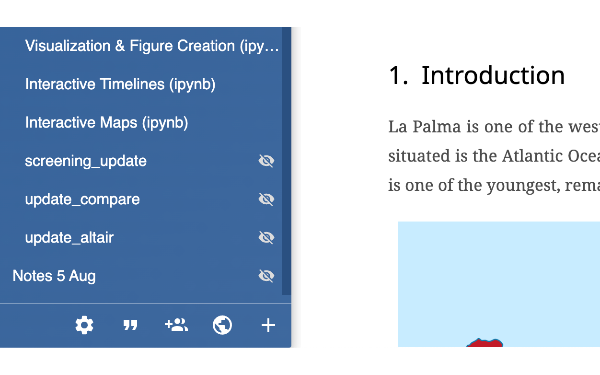This screenshot has width=600, height=375.
Task: Click the add collaborators icon
Action: click(176, 325)
